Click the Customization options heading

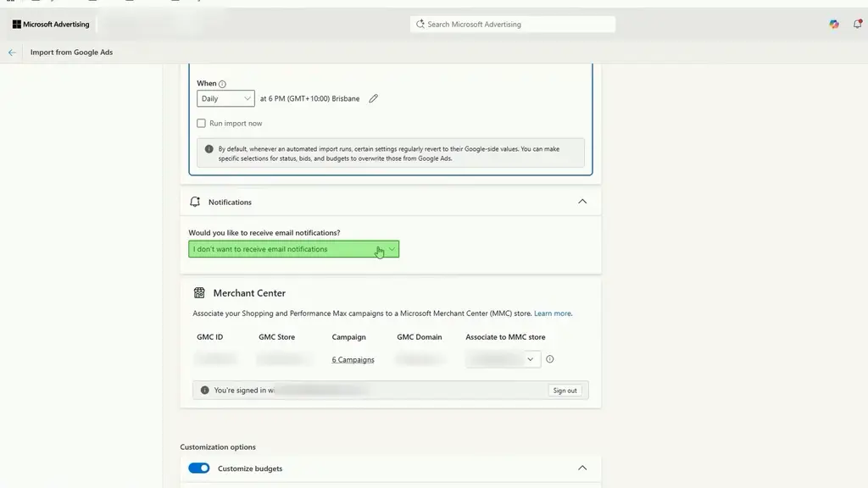tap(218, 447)
